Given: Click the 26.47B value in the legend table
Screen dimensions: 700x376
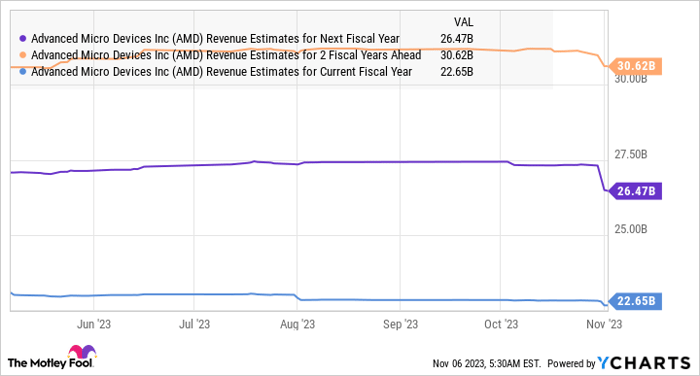Looking at the screenshot, I should (457, 39).
